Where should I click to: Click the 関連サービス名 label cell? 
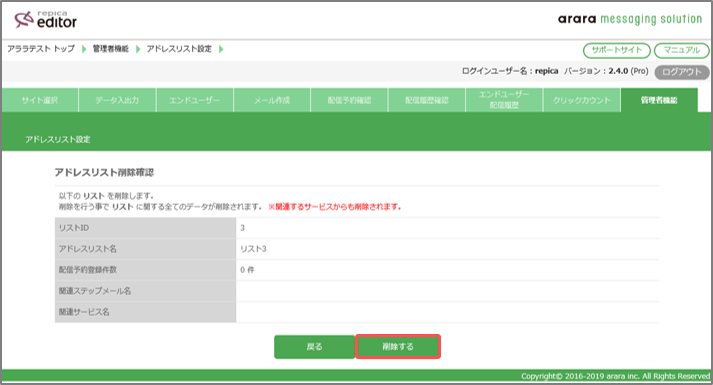[146, 312]
